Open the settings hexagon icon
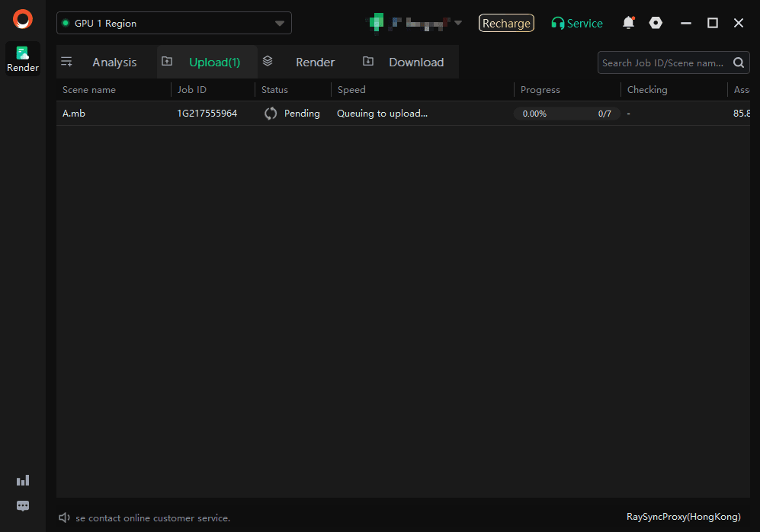This screenshot has width=760, height=532. [656, 23]
